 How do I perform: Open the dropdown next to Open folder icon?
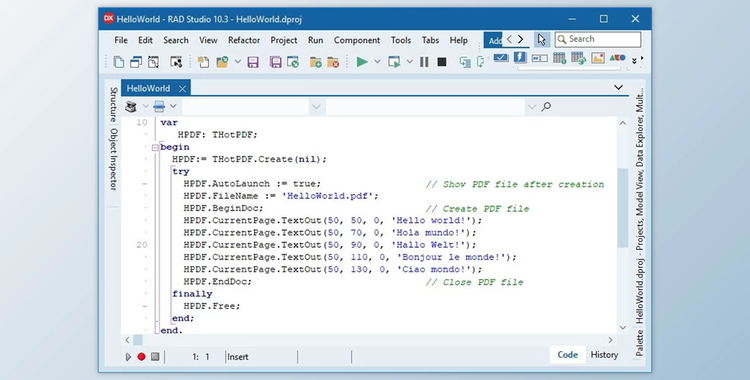(237, 62)
